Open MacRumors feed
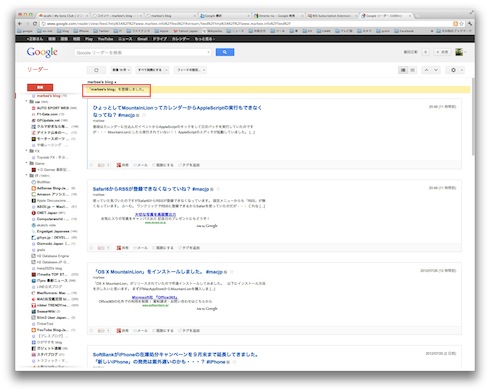The width and height of the screenshot is (490, 392). [x=54, y=293]
